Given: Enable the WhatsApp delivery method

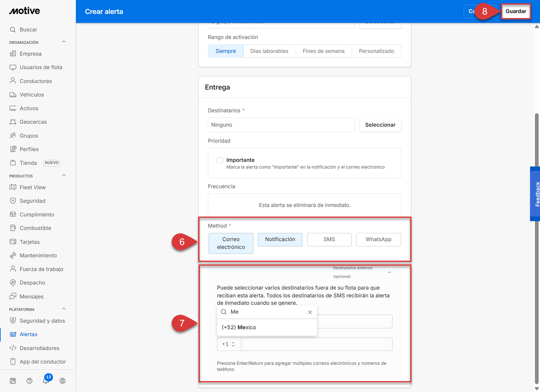Looking at the screenshot, I should click(x=378, y=239).
